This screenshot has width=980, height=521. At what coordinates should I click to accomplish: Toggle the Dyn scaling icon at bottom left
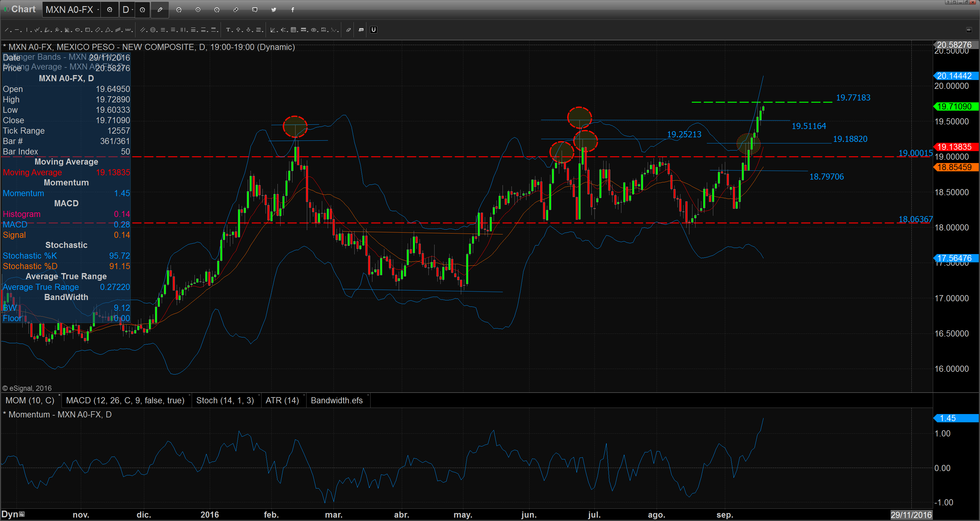(x=22, y=515)
